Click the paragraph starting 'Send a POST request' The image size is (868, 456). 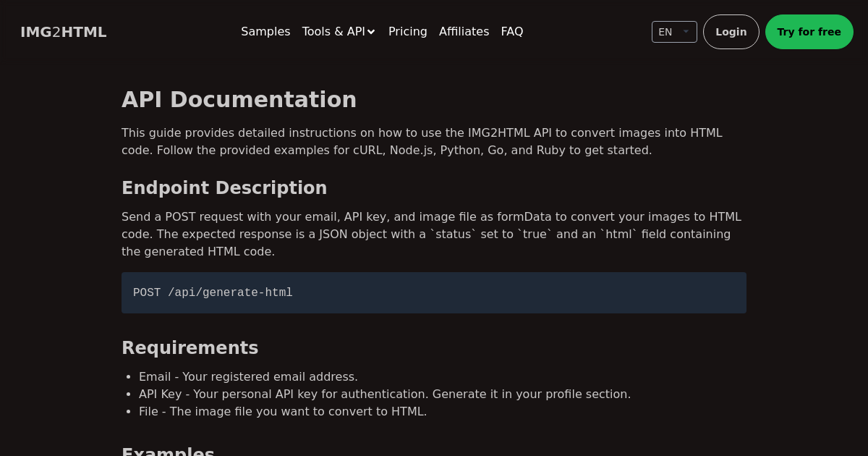point(434,235)
